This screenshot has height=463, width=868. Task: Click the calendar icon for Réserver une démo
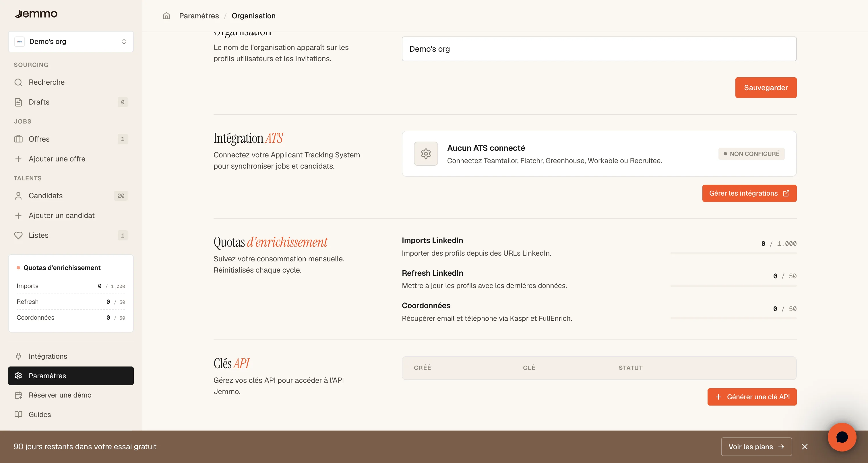pos(19,395)
